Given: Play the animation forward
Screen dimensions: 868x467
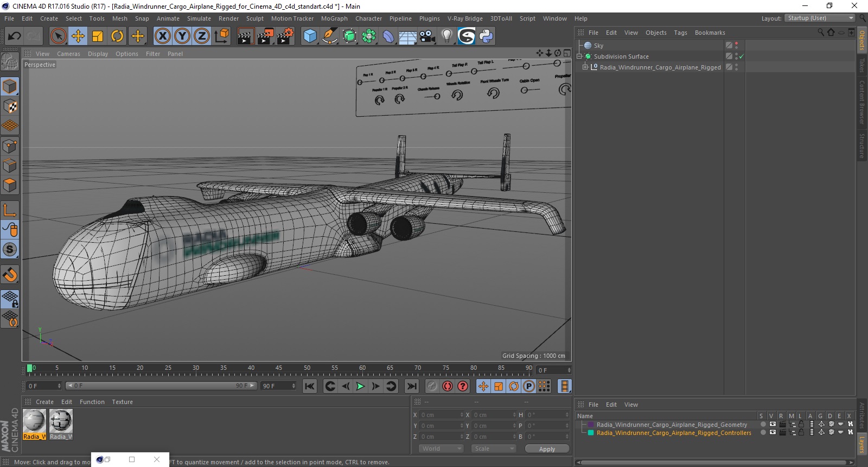Looking at the screenshot, I should pos(360,386).
